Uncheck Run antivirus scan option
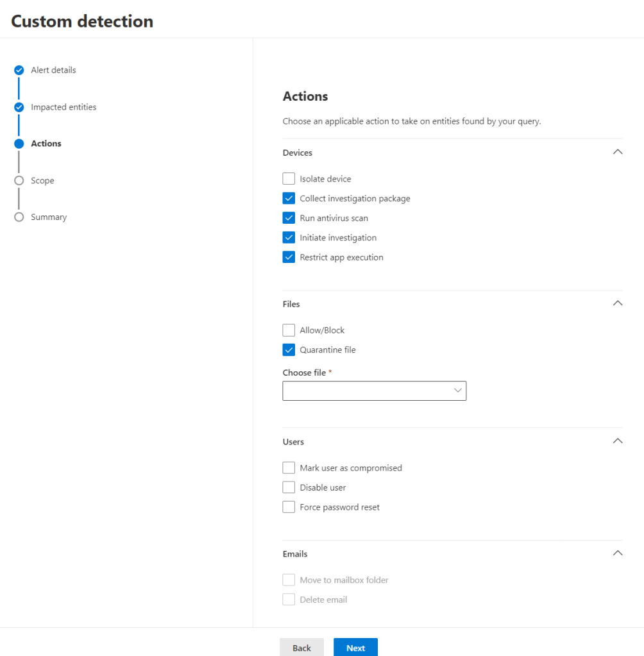 pyautogui.click(x=289, y=218)
